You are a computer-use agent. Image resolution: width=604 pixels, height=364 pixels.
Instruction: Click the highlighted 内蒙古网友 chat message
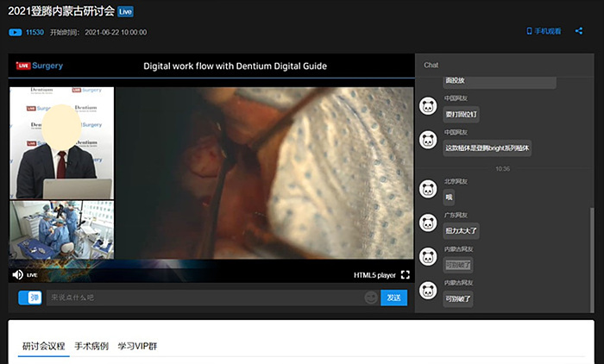click(x=458, y=265)
